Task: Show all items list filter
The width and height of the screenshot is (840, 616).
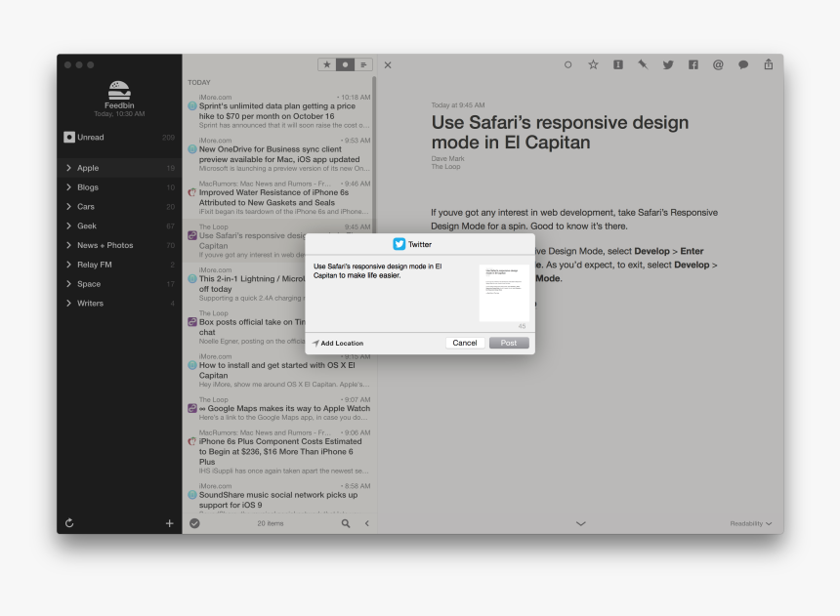Action: click(363, 64)
